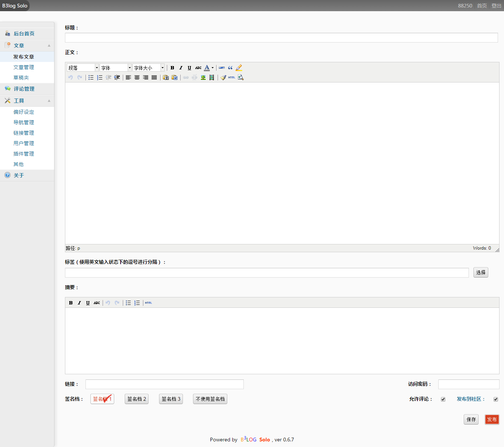Click the paste from Word icon

click(174, 78)
